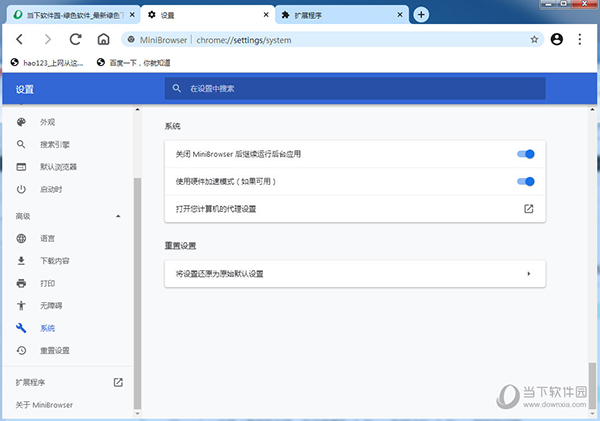Click the history icon next to 重置设置
Screen dimensions: 600x421
21,350
